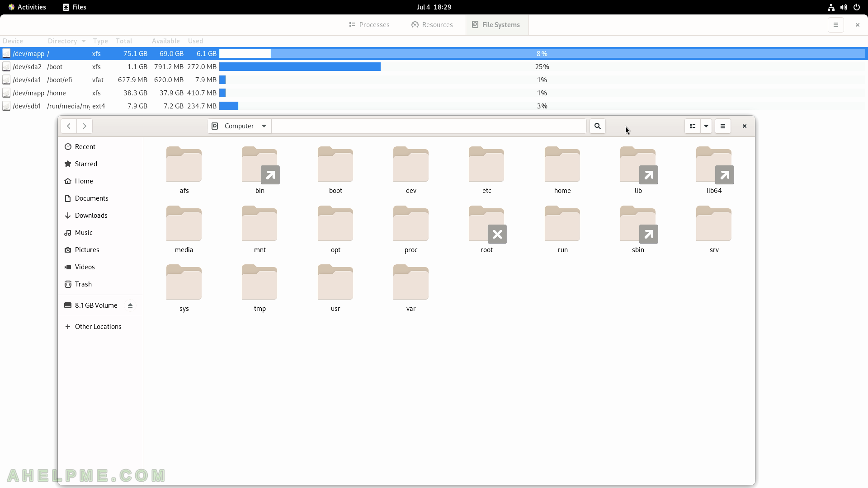Select the /dev/sdb1 ext4 row
868x488 pixels.
(x=434, y=106)
